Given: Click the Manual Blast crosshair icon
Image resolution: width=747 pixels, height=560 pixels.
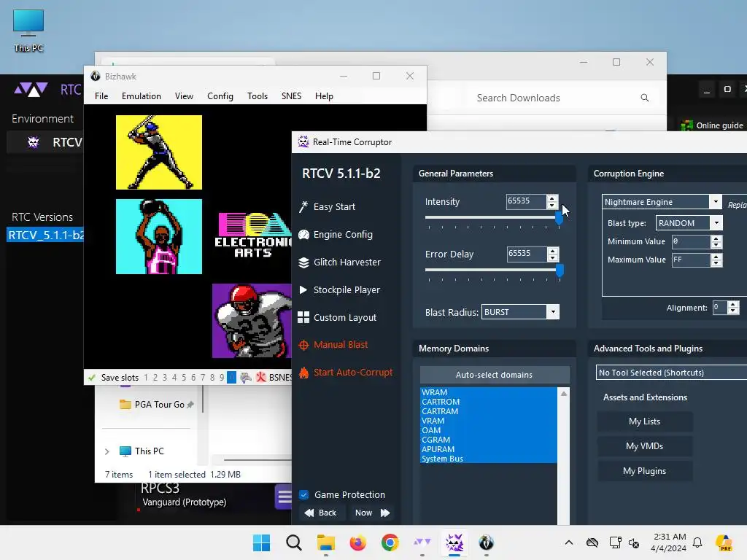Looking at the screenshot, I should coord(303,345).
